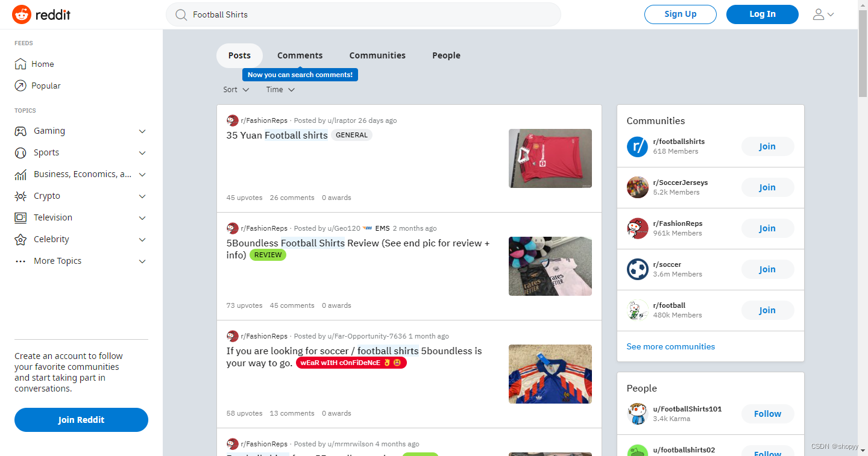The width and height of the screenshot is (868, 456).
Task: Click the u/lraptor author link
Action: 342,120
